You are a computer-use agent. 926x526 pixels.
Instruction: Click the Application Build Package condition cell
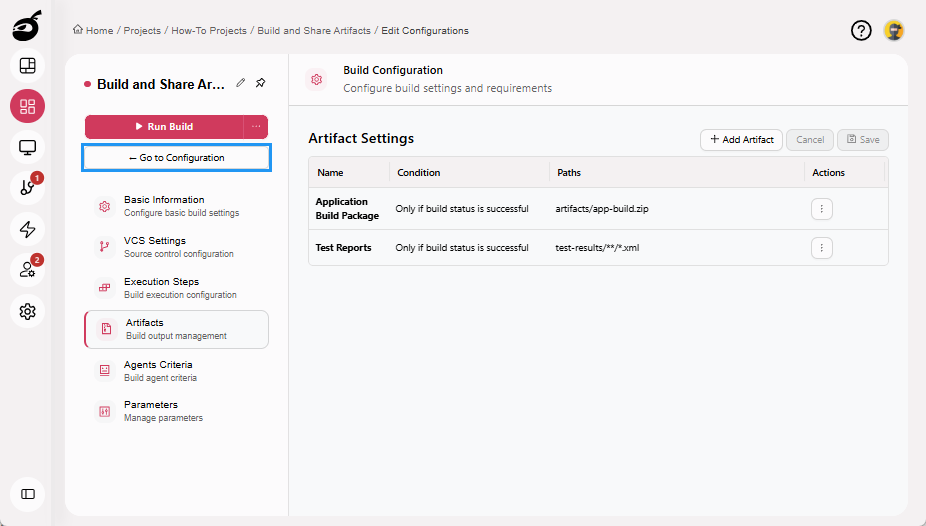pyautogui.click(x=462, y=209)
